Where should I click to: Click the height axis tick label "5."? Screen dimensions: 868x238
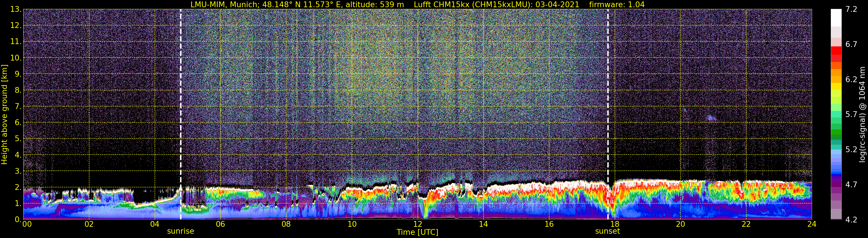point(18,139)
